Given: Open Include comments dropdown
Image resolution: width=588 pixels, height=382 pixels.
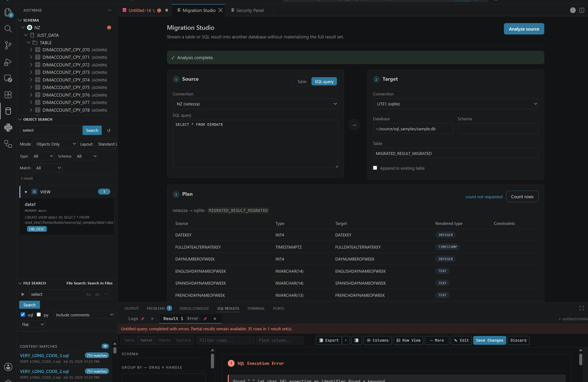Looking at the screenshot, I should (x=84, y=315).
